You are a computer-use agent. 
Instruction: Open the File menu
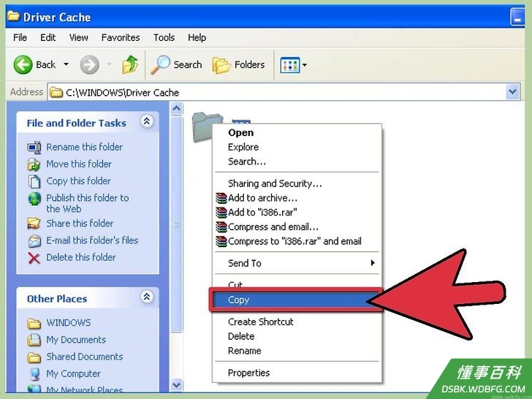[20, 37]
